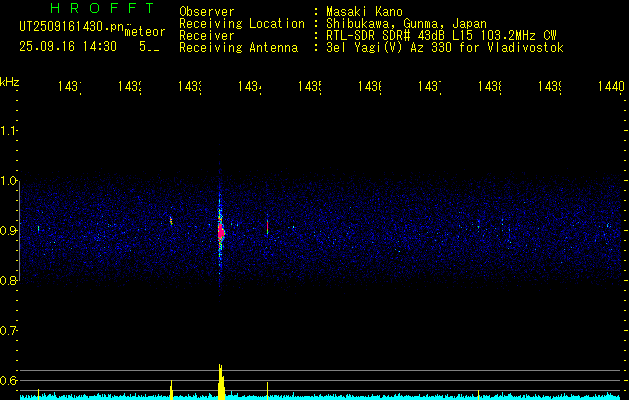Click the kHz axis unit label
Viewport: 629px width, 400px height.
pos(10,80)
